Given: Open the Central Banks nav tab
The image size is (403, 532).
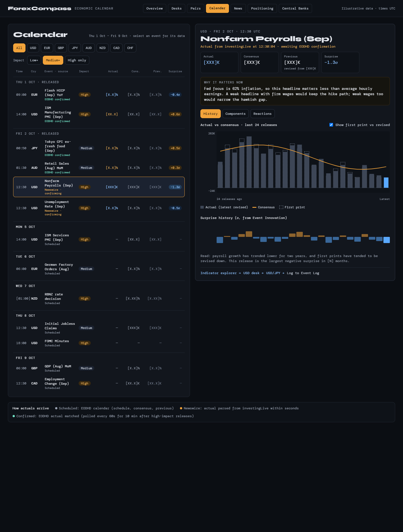Looking at the screenshot, I should click(295, 8).
